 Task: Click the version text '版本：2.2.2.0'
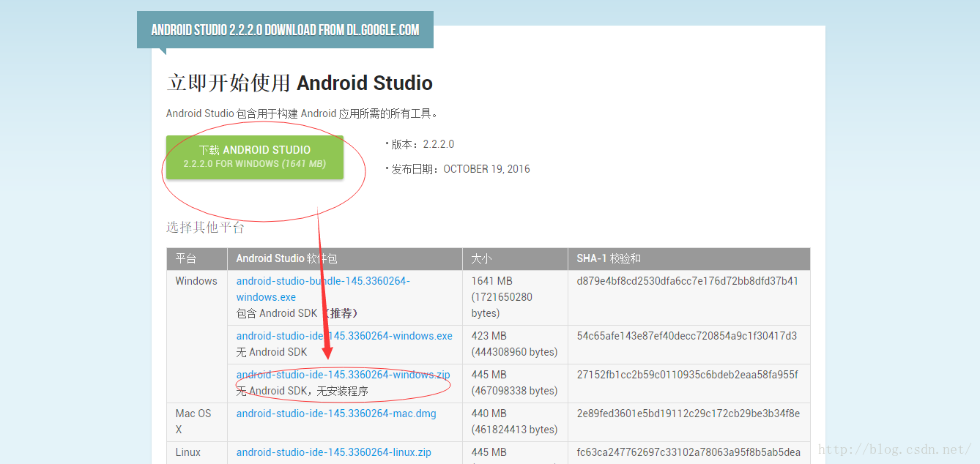click(x=423, y=144)
